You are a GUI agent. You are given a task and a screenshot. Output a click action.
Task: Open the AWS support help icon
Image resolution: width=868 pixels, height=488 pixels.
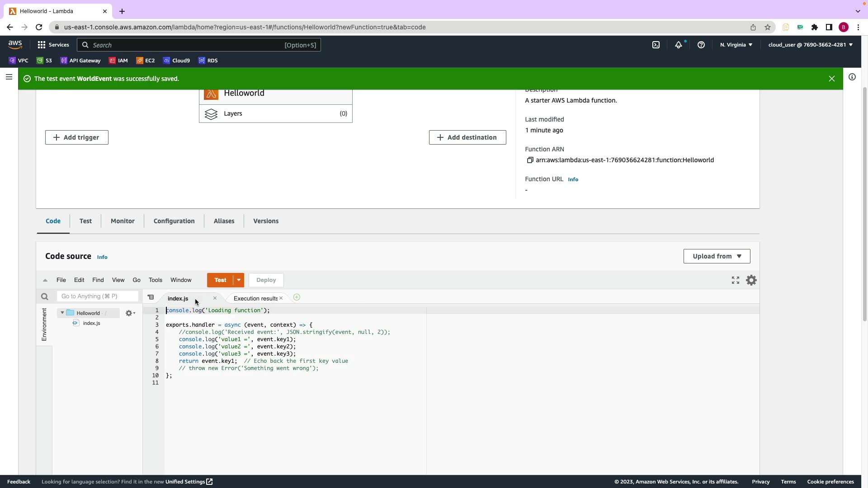click(701, 45)
